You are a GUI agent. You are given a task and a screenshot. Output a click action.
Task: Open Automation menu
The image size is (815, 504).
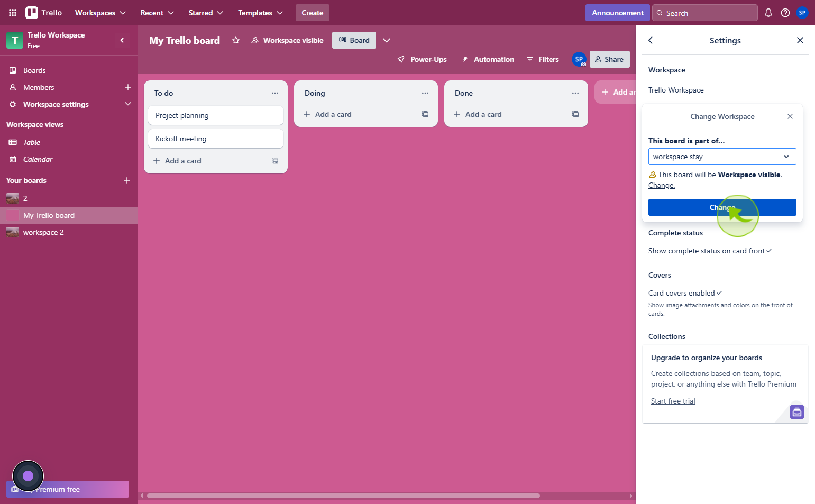click(x=488, y=59)
